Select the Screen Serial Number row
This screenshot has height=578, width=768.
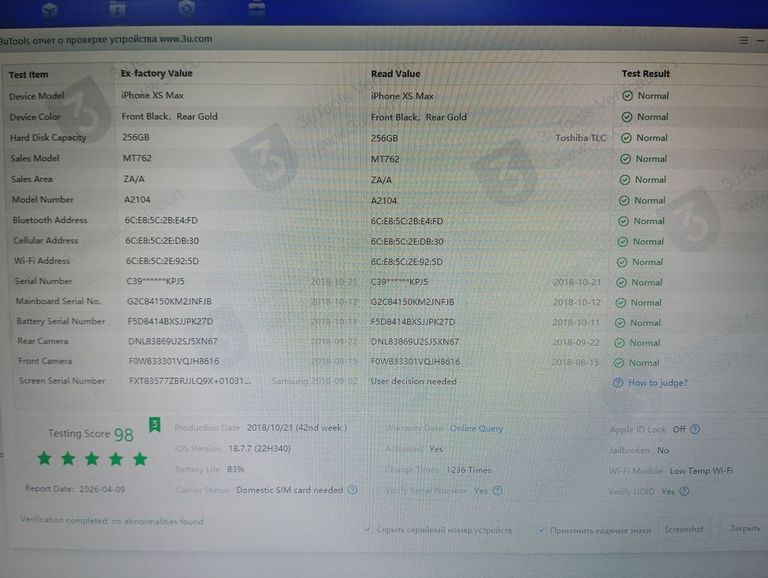[x=62, y=381]
